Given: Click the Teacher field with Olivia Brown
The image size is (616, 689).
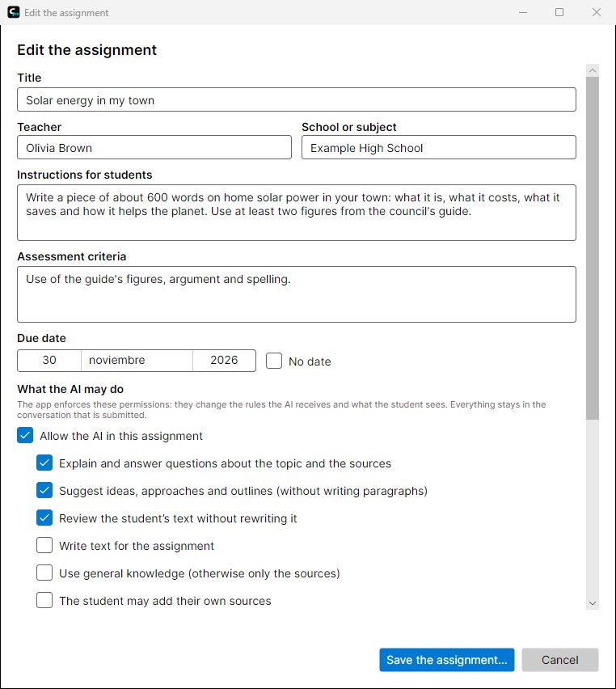Looking at the screenshot, I should click(154, 147).
